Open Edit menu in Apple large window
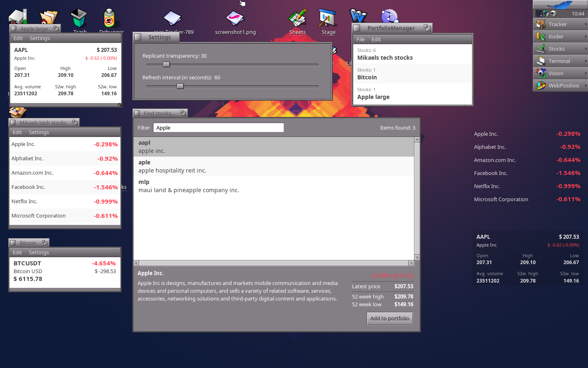 coord(18,38)
